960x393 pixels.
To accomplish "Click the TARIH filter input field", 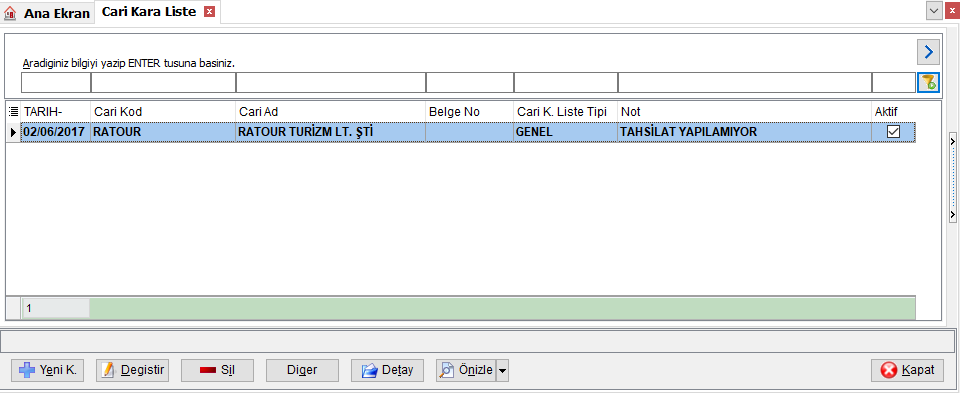I will (x=56, y=83).
